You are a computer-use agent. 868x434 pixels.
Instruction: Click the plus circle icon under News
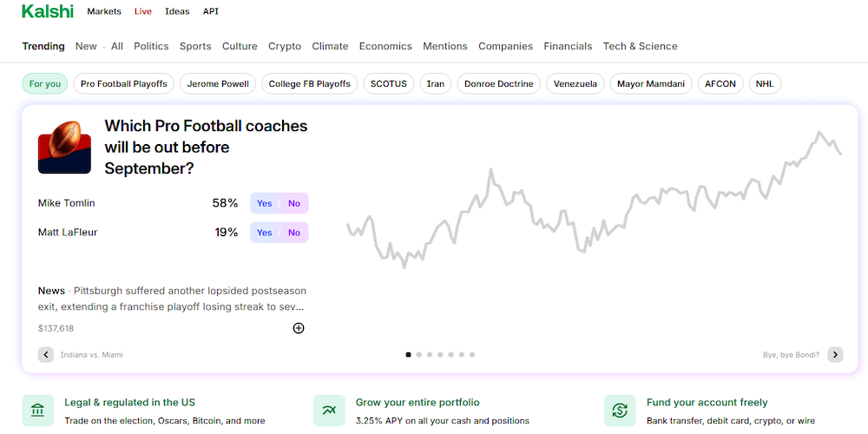pyautogui.click(x=299, y=328)
